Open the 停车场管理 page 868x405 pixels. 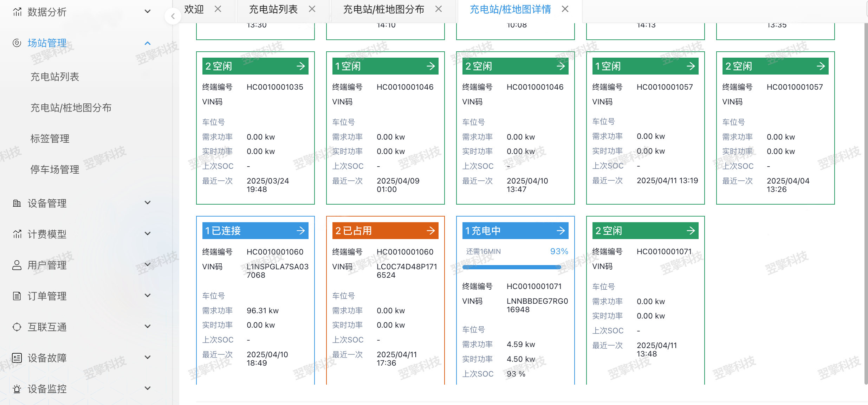pos(54,169)
